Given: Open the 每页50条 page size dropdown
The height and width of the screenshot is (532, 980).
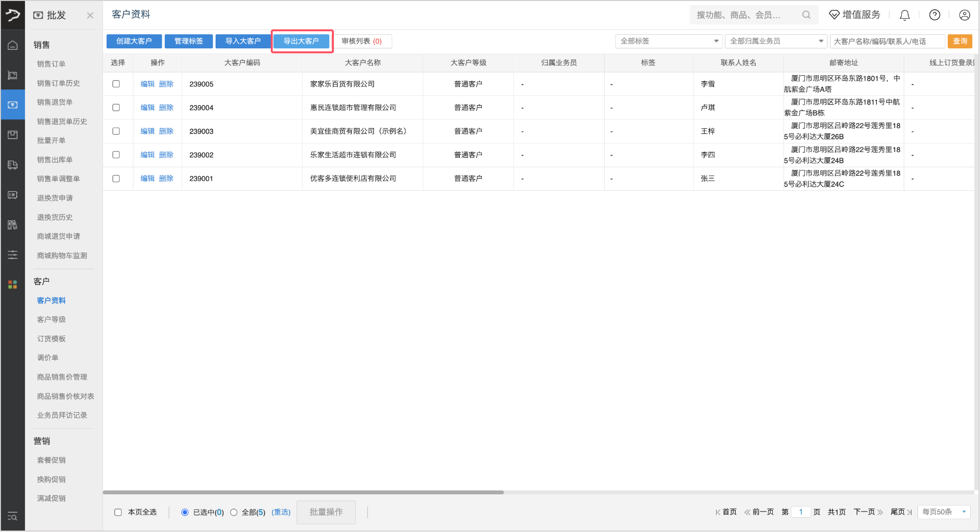Looking at the screenshot, I should coord(943,512).
